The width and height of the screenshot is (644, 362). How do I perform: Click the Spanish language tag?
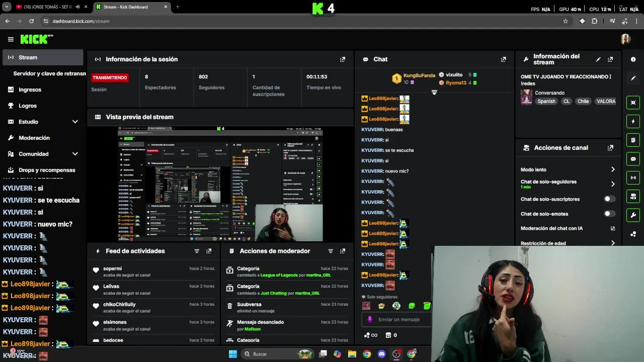coord(546,101)
